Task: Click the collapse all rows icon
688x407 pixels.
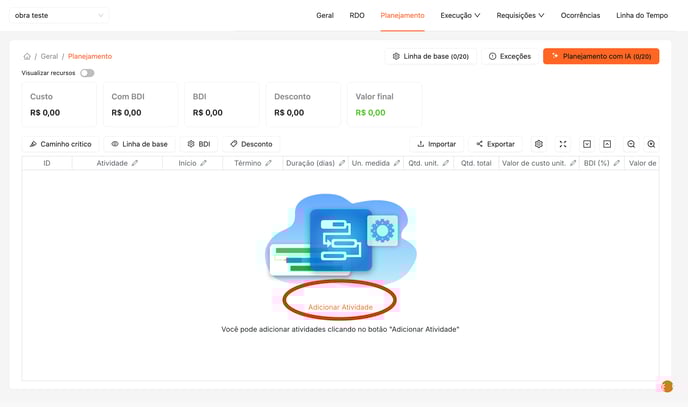Action: click(607, 144)
